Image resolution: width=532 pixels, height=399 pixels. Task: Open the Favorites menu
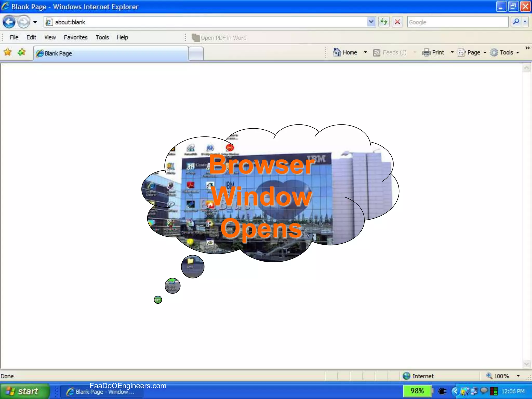(x=76, y=37)
